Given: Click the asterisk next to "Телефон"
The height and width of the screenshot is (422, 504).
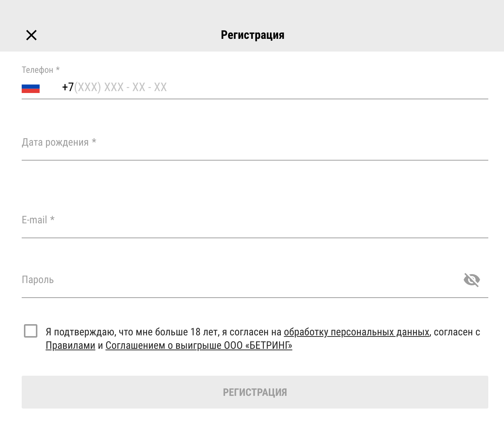Looking at the screenshot, I should [58, 69].
